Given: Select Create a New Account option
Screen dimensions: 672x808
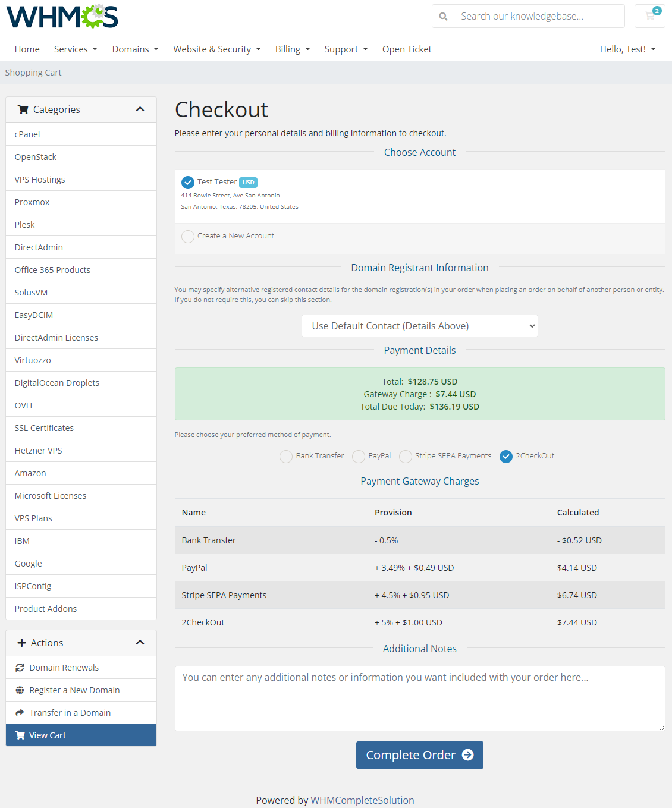Looking at the screenshot, I should (x=187, y=236).
